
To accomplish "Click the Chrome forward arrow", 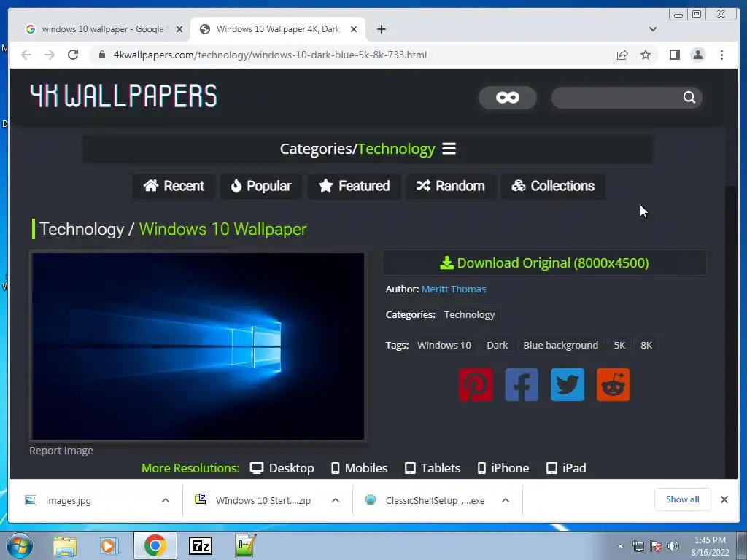I will (x=50, y=55).
